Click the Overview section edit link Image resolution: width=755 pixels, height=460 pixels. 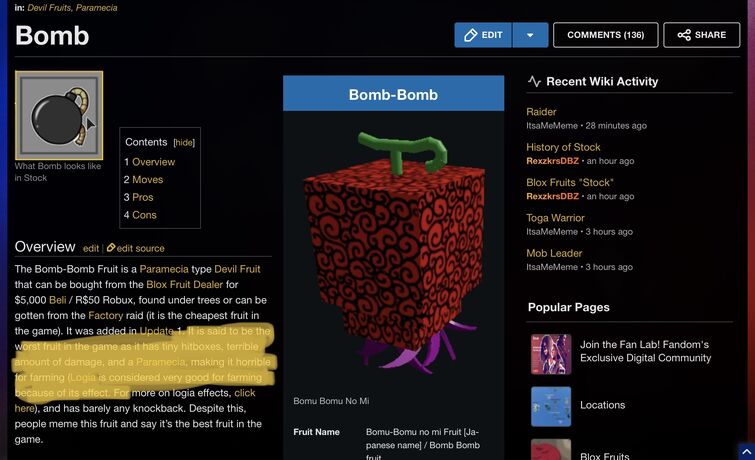click(x=91, y=249)
